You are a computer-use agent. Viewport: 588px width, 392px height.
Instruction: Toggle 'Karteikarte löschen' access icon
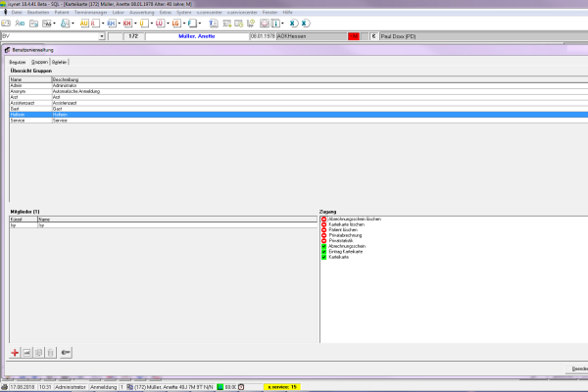(323, 224)
